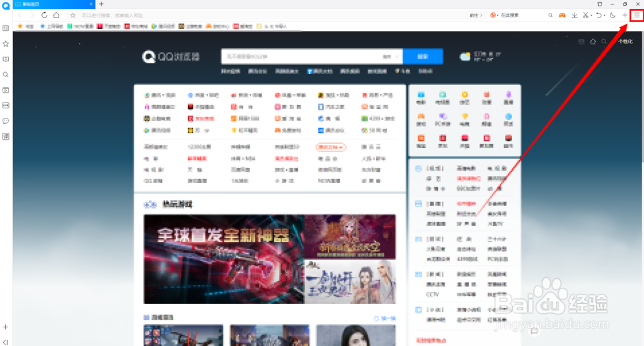The image size is (644, 346).
Task: Open the bookmarks star in bookmark bar
Action: (20, 26)
